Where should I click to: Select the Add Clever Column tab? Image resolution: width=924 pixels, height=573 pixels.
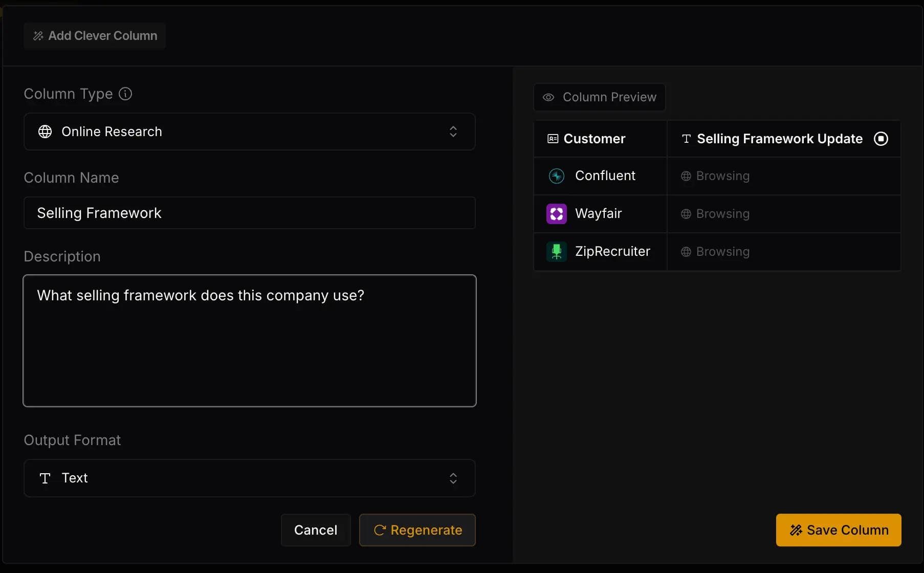(95, 36)
